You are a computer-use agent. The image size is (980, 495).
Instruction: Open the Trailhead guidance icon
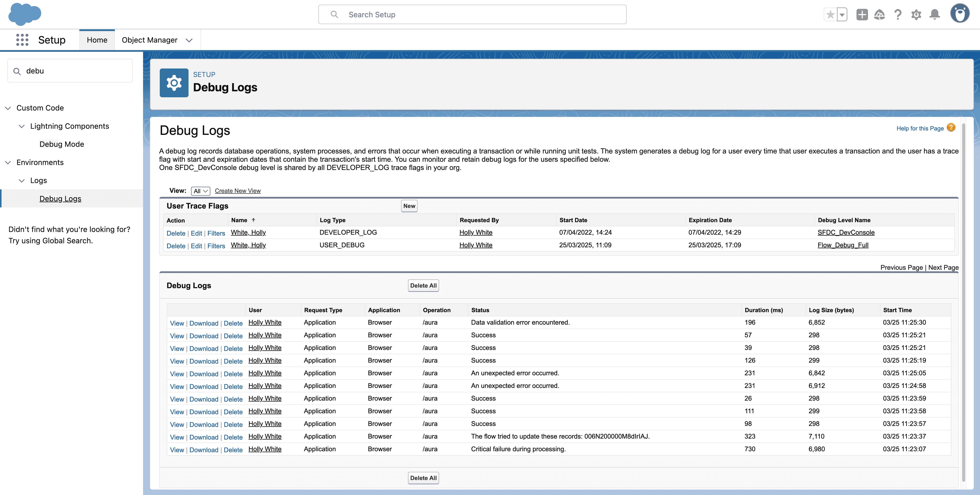pos(880,14)
